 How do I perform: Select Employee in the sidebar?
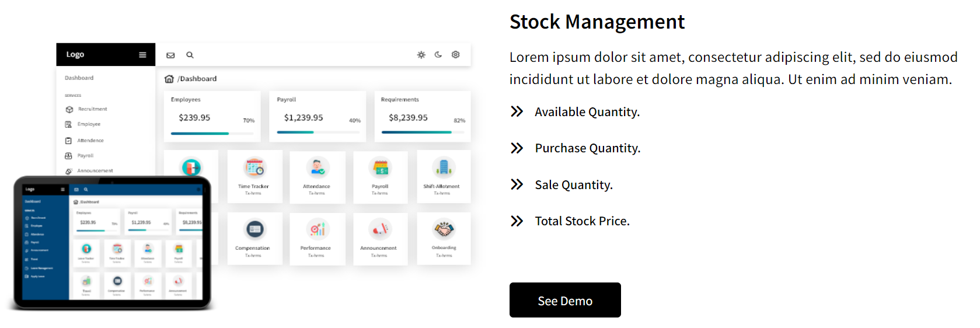pos(89,124)
